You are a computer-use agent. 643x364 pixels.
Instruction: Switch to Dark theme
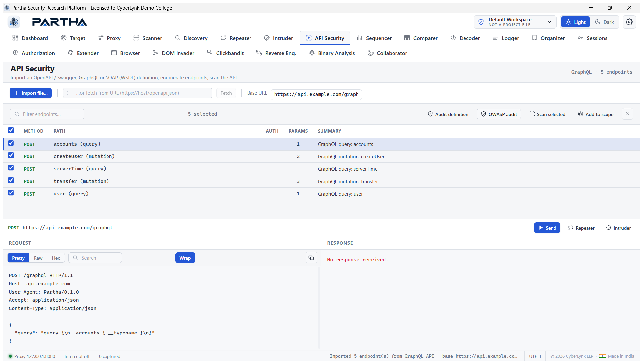point(604,22)
